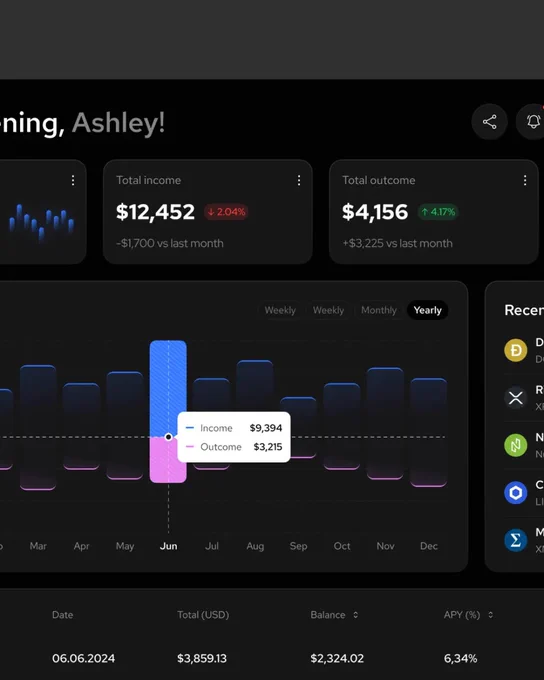Select the Aug income bar
This screenshot has width=544, height=680.
click(255, 386)
